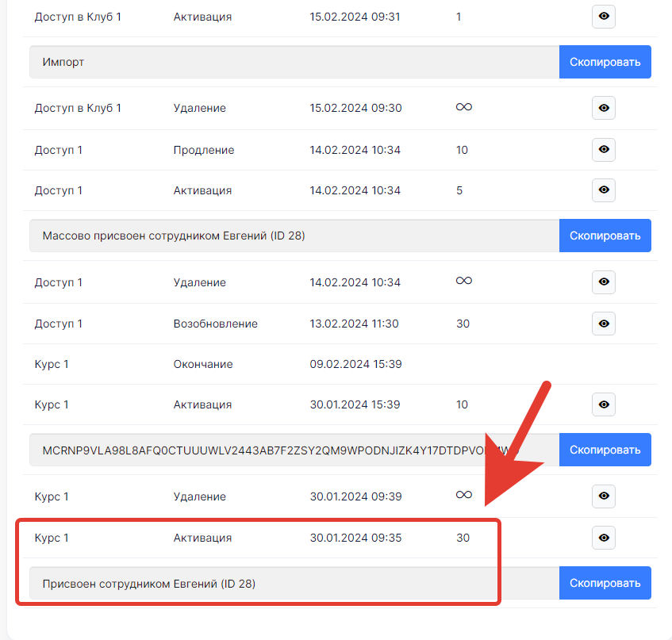672x640 pixels.
Task: Click into the Импорт text field
Action: pyautogui.click(x=294, y=62)
